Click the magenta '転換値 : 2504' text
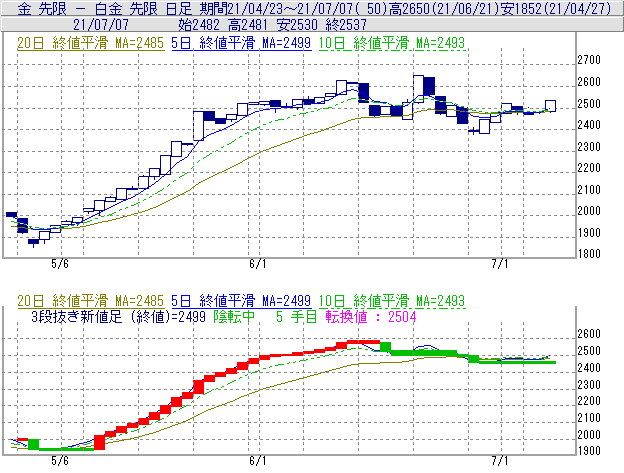This screenshot has width=624, height=473. coord(371,317)
